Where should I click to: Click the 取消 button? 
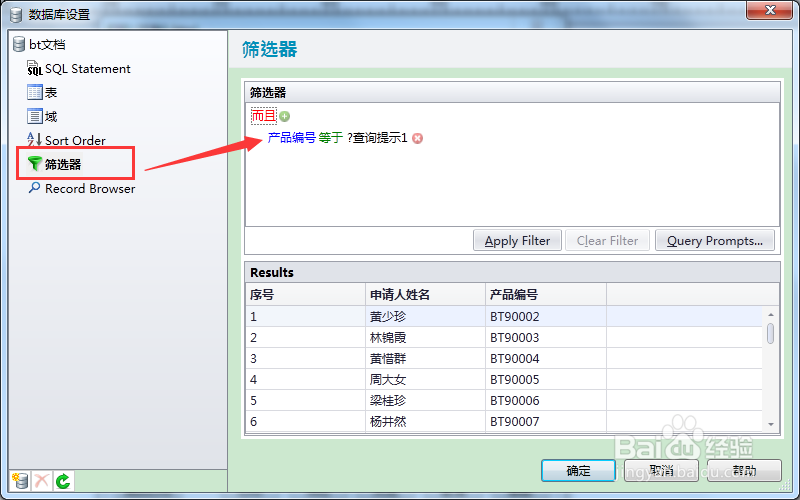click(x=661, y=470)
